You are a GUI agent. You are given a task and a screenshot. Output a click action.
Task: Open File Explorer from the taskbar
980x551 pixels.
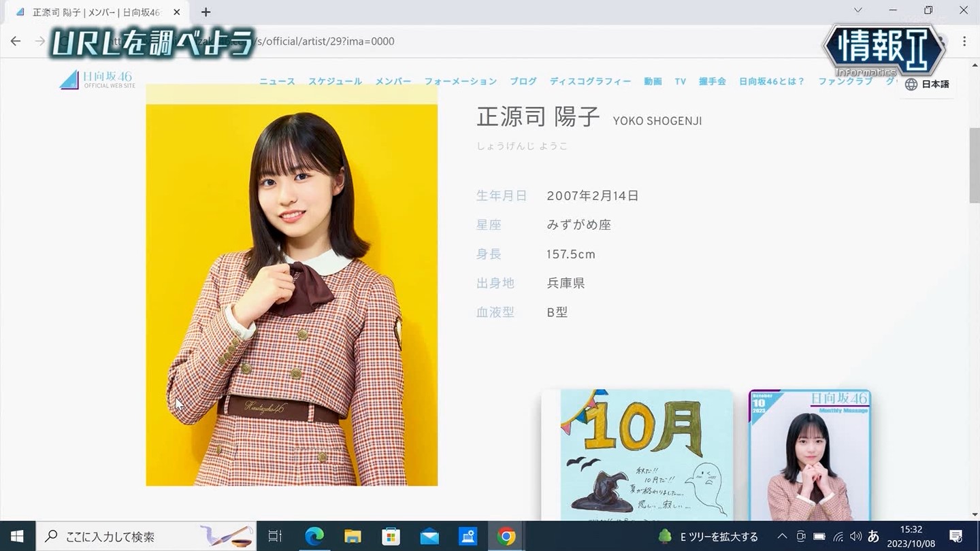click(x=353, y=537)
